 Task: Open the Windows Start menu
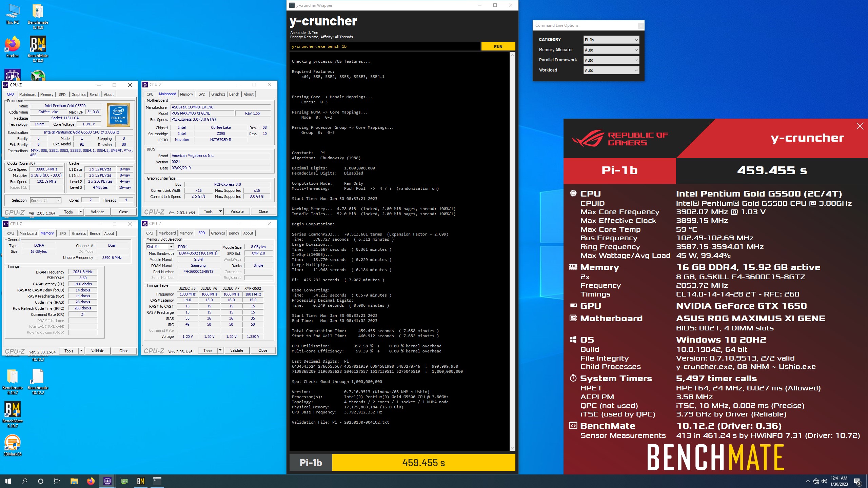coord(8,481)
